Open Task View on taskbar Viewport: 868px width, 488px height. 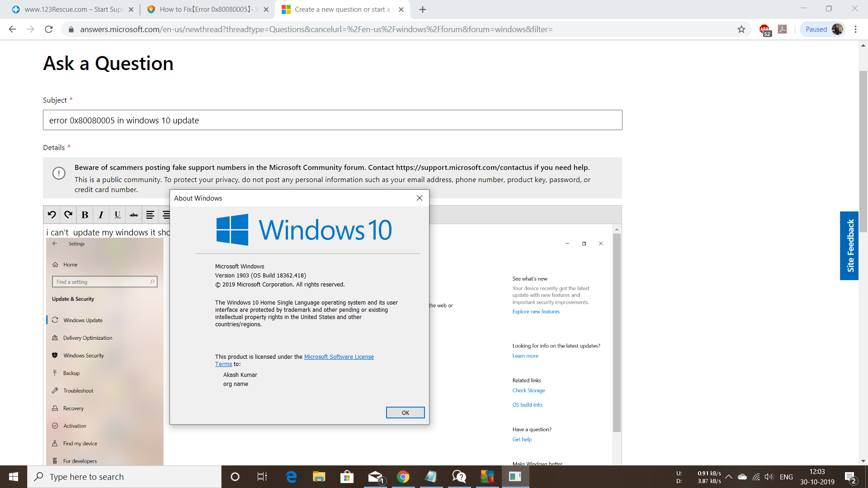tap(262, 477)
